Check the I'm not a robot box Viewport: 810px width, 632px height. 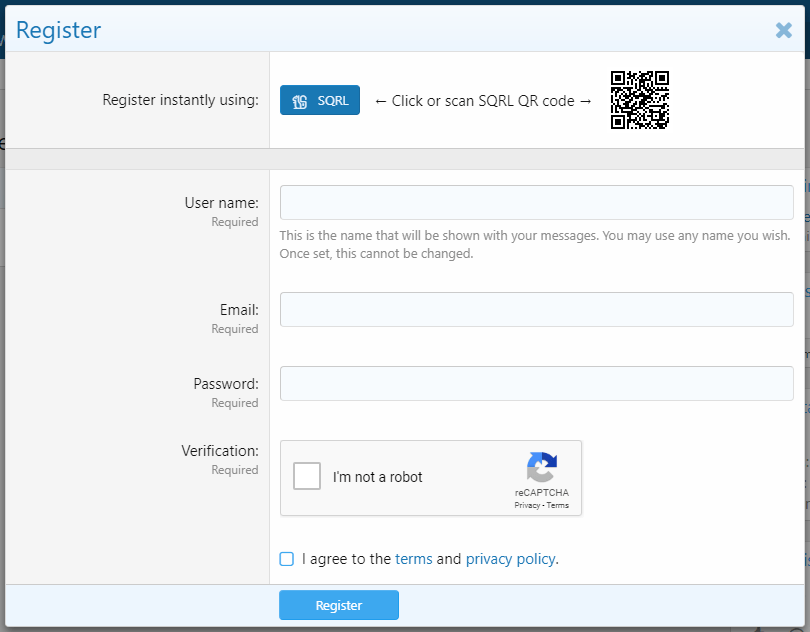tap(307, 476)
